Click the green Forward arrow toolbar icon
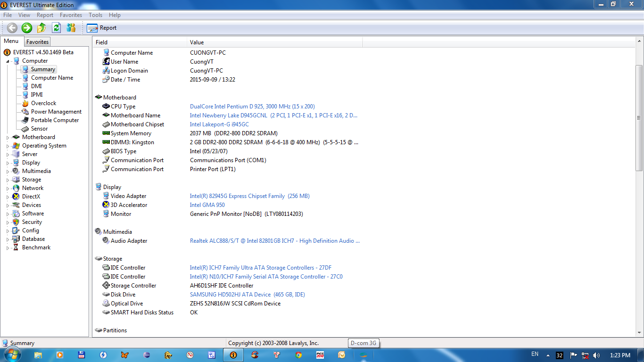 (x=27, y=28)
